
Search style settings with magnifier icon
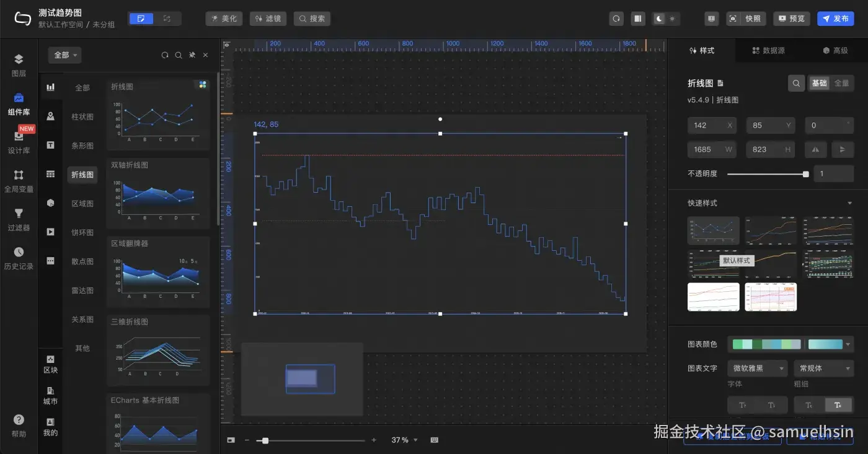click(797, 83)
